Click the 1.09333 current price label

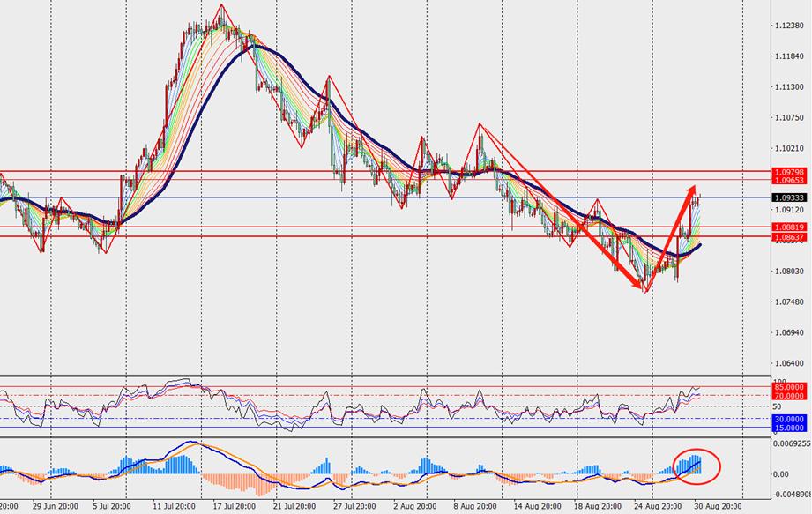789,197
